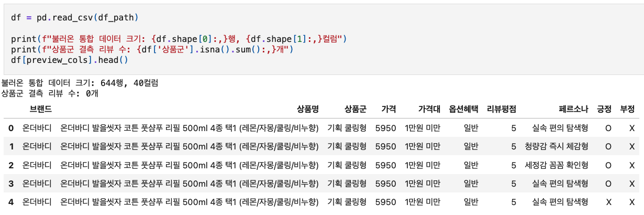The image size is (644, 215).
Task: Click the 상품군 column header
Action: tap(356, 109)
